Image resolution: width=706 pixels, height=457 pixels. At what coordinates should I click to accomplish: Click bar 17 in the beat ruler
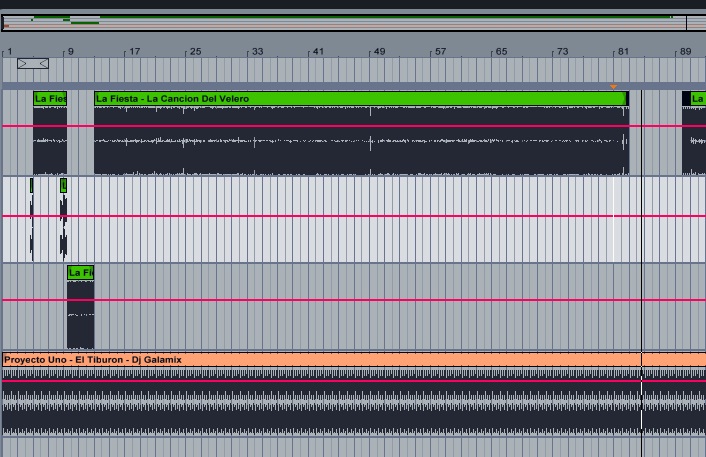135,51
